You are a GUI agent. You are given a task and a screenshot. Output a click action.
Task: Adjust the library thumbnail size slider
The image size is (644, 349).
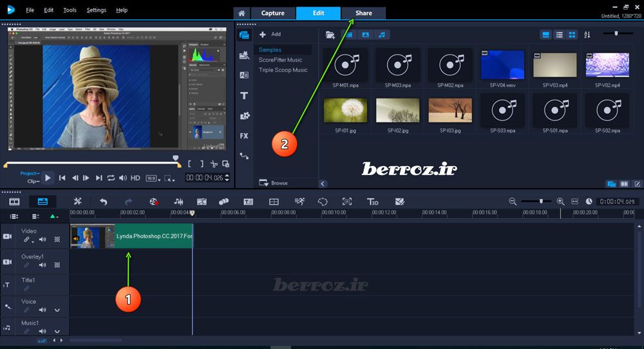pyautogui.click(x=616, y=33)
